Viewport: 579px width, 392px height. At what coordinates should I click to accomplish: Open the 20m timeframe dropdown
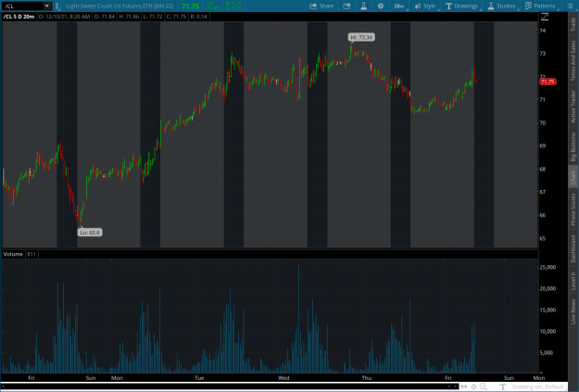click(399, 6)
